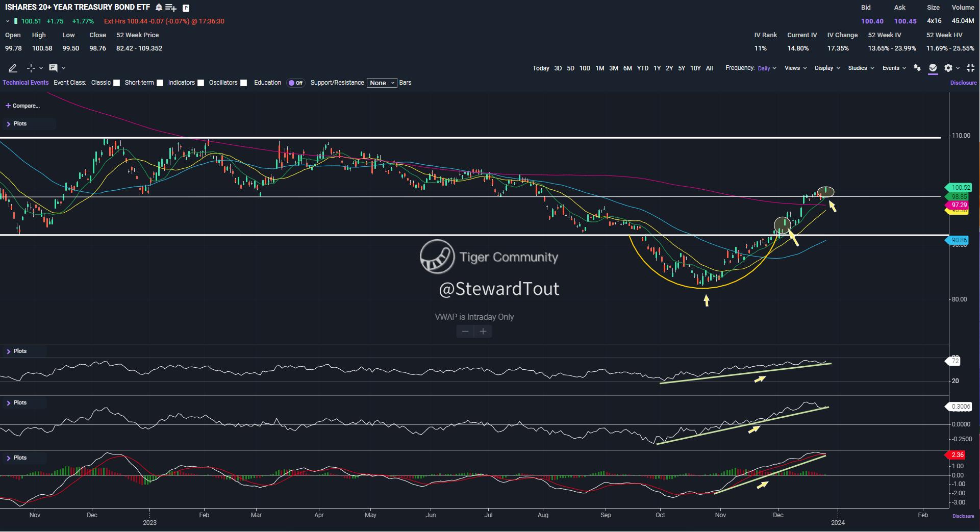The image size is (980, 532).
Task: Click the Current IV value 14.80%
Action: coord(798,48)
